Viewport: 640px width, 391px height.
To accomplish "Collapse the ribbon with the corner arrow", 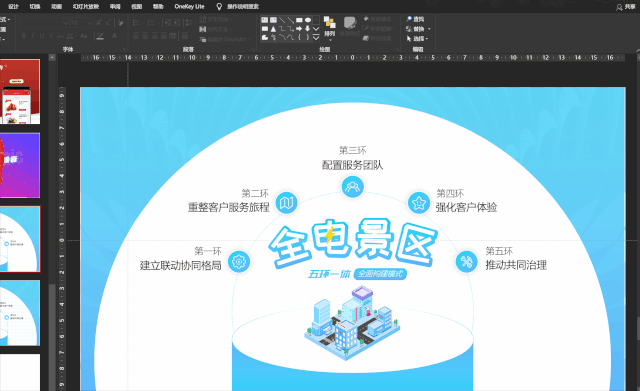I will pyautogui.click(x=638, y=50).
